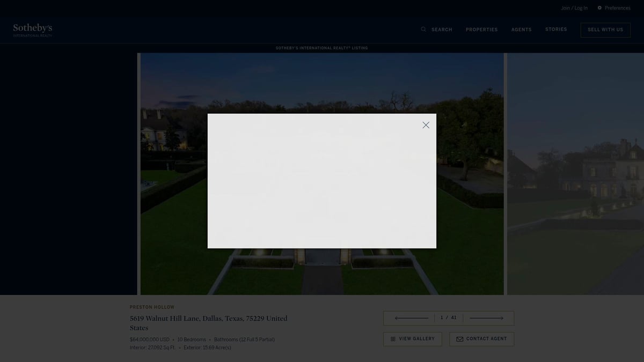Go to the Stories section
Screen dimensions: 644x362
556,29
